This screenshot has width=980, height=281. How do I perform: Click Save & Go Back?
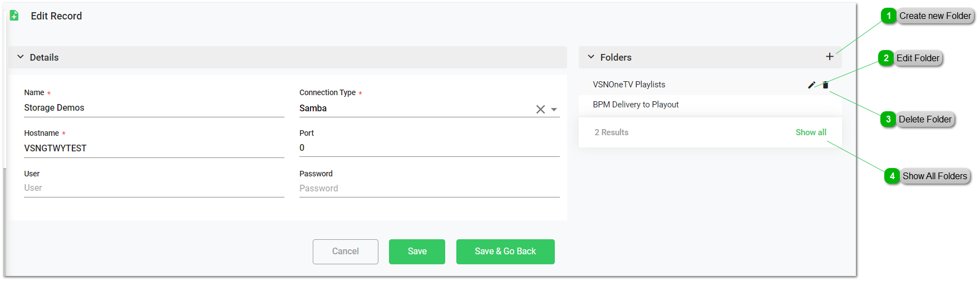tap(505, 252)
